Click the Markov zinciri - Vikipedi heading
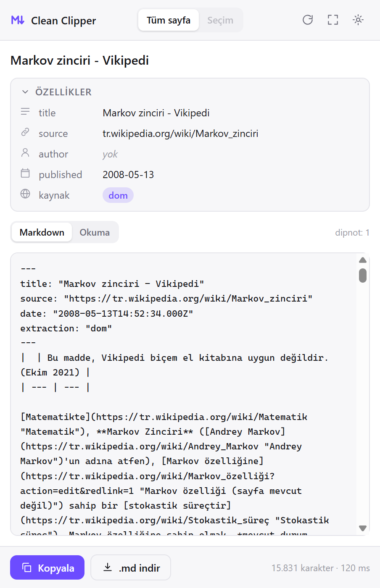Screen dimensions: 380x588 [x=80, y=60]
